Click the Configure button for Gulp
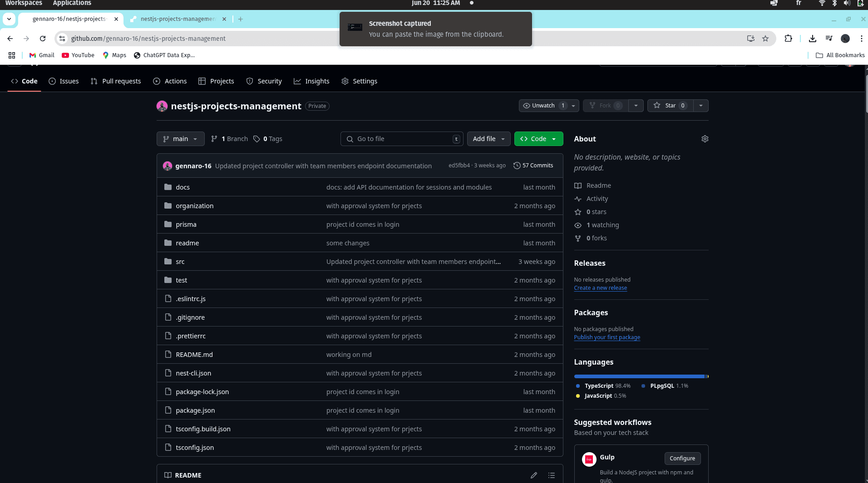This screenshot has height=483, width=868. point(682,459)
